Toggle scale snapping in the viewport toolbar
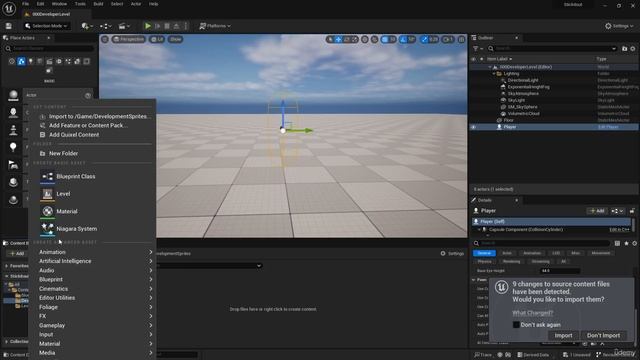Screen dimensions: 640x360 (x=424, y=39)
